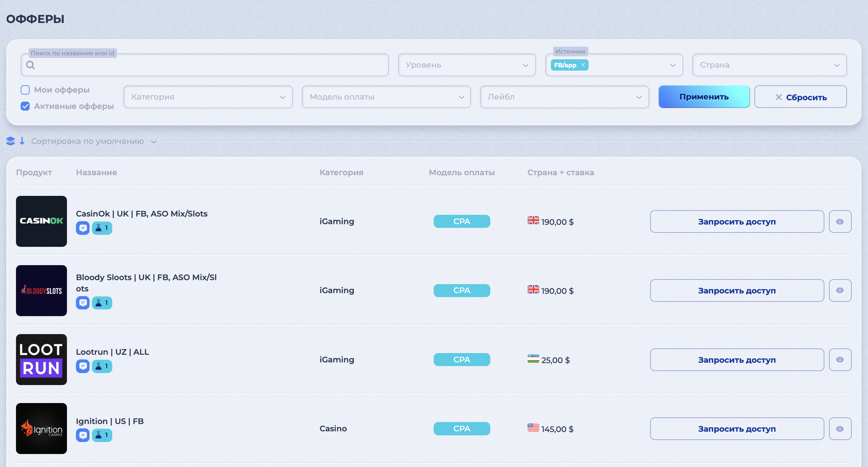Open Модель оплаты dropdown filter
The width and height of the screenshot is (868, 467).
386,97
